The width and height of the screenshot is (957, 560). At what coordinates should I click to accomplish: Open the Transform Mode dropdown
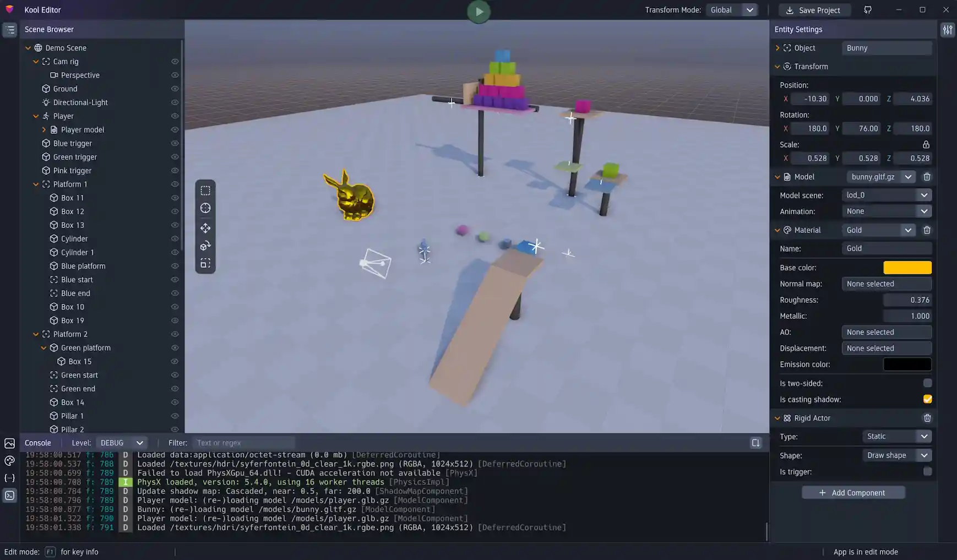coord(732,10)
